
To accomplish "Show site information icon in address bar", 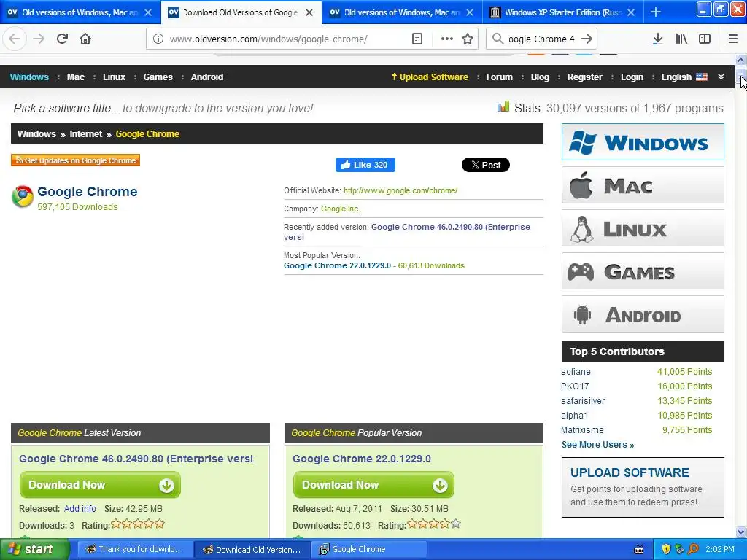I will [158, 39].
